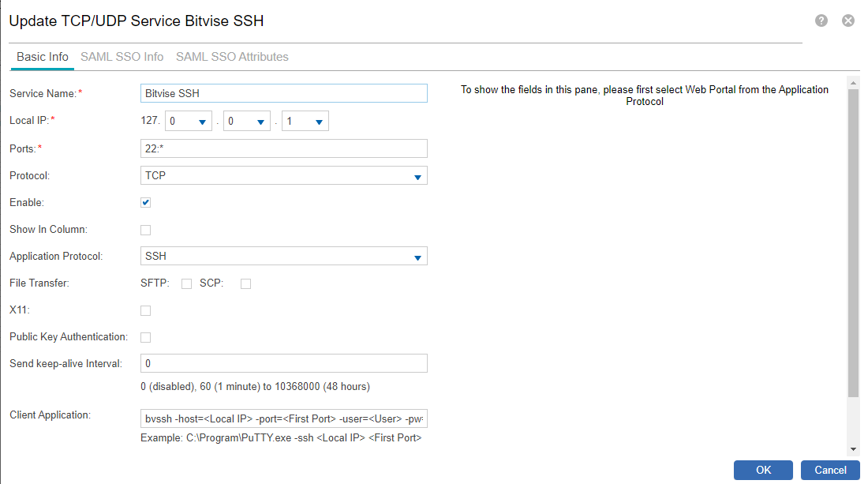Check the Show In Column checkbox
Viewport: 868px width, 484px height.
pos(146,230)
